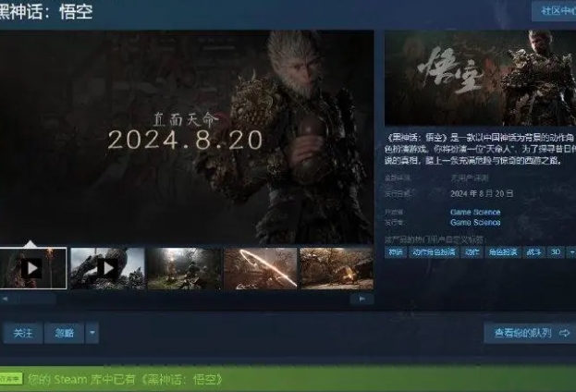Select the 角色扮演 tag
The width and height of the screenshot is (576, 392).
[x=503, y=252]
